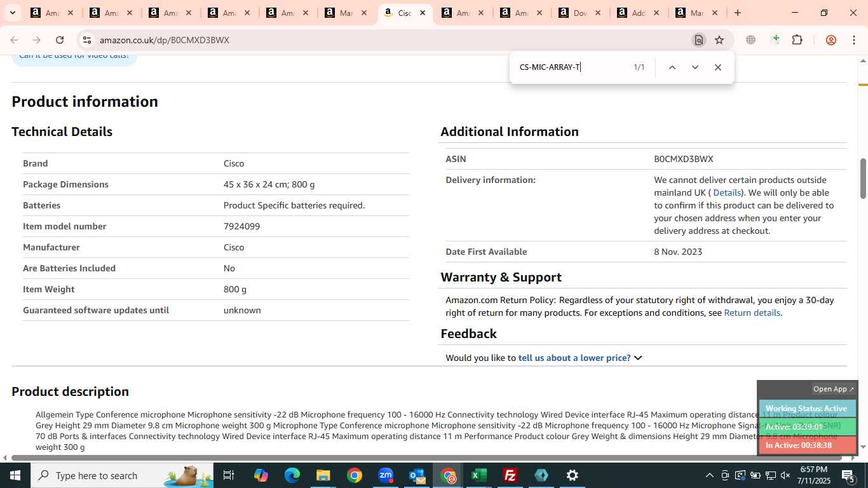Click the 'Product description' heading

point(70,391)
